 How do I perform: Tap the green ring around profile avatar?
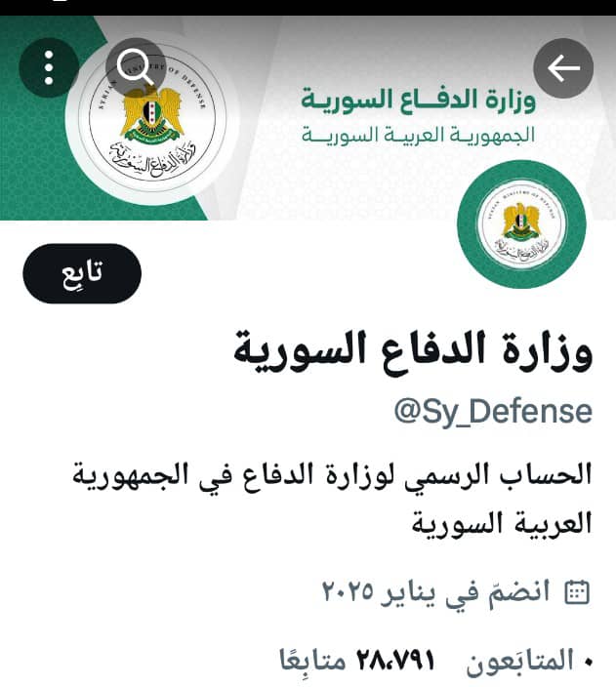point(521,171)
